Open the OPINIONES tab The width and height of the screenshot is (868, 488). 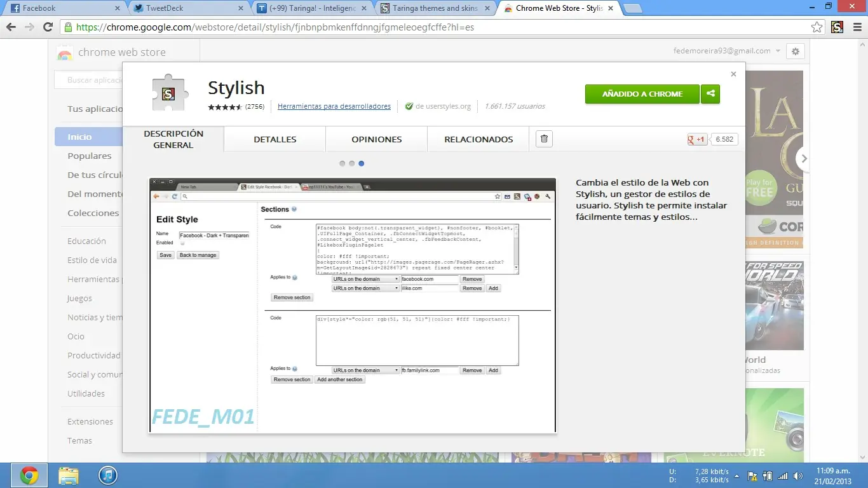(377, 139)
